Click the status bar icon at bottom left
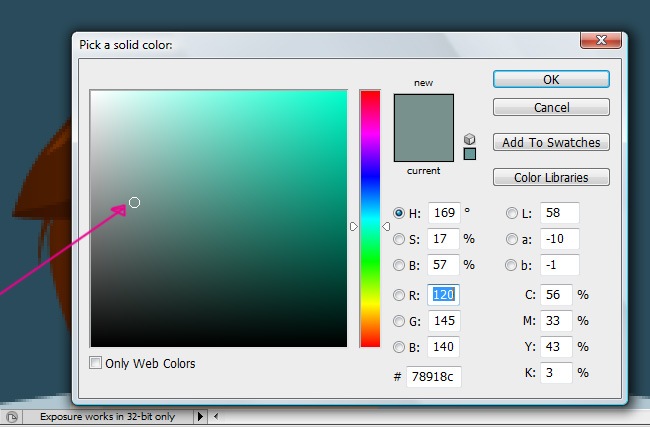The width and height of the screenshot is (650, 427). click(x=11, y=416)
